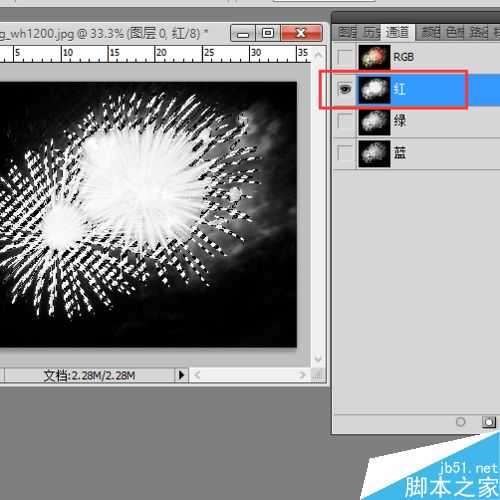Open the 颜色 panel tab

tap(430, 32)
